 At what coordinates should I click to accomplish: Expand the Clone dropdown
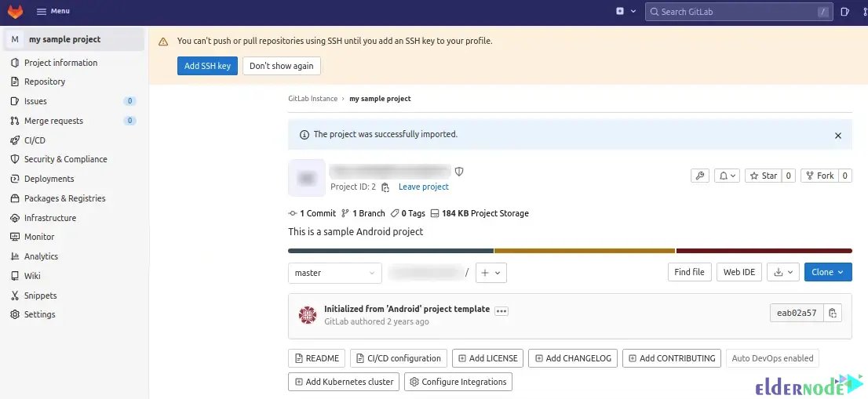pyautogui.click(x=827, y=272)
